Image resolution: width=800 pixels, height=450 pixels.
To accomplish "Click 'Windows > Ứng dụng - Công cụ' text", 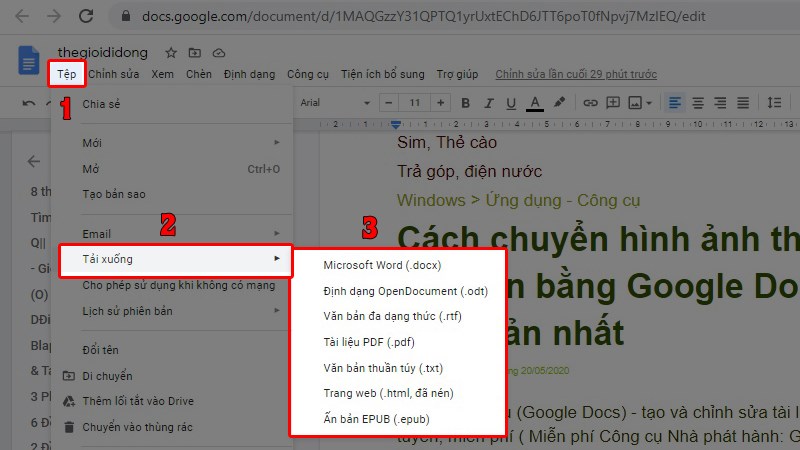I will 518,201.
